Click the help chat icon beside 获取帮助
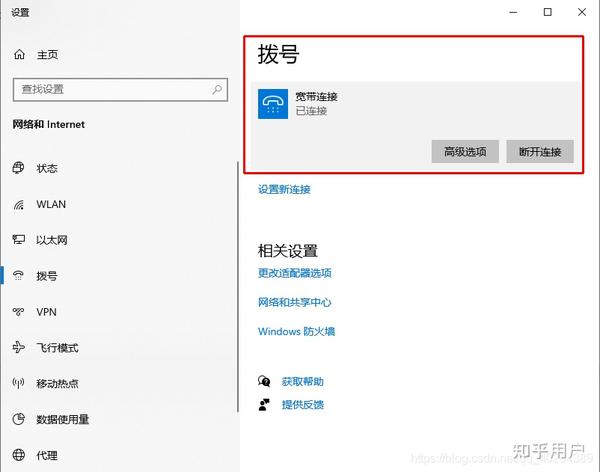Viewport: 600px width, 472px height. tap(264, 381)
